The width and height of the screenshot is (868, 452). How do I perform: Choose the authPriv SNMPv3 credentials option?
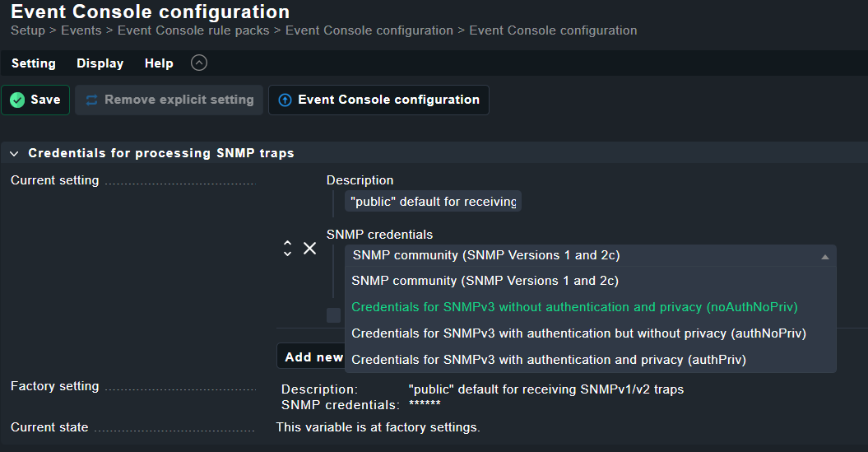pyautogui.click(x=548, y=360)
